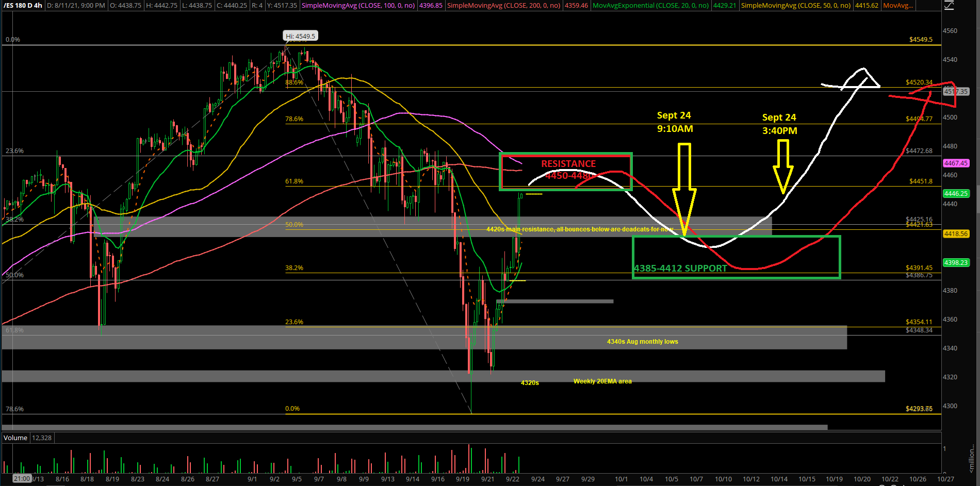
Task: Click the $4354.11 Fibonacci level label
Action: (x=919, y=322)
